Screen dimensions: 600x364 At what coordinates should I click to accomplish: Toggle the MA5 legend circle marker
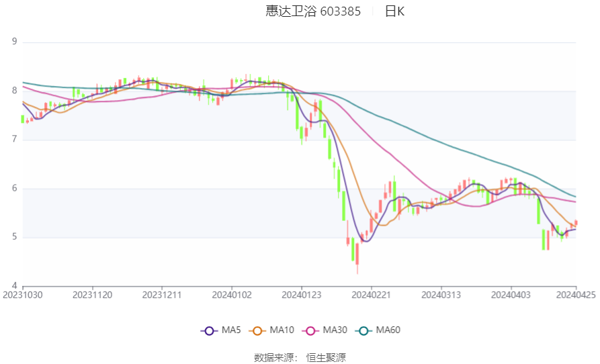[x=209, y=330]
